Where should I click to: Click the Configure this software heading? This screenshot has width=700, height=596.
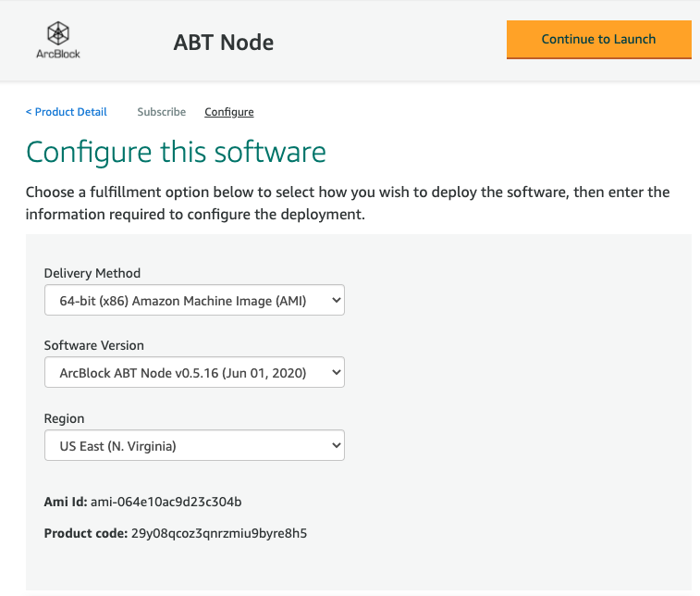[x=176, y=152]
